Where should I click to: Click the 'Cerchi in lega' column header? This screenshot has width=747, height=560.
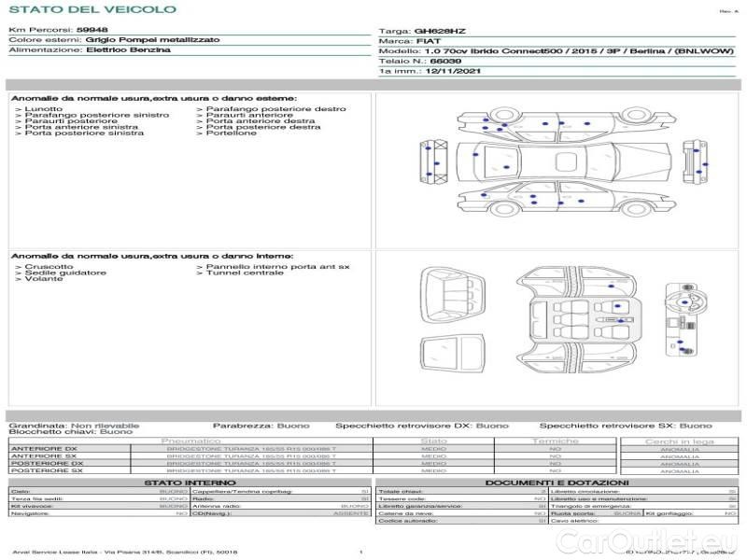point(679,441)
